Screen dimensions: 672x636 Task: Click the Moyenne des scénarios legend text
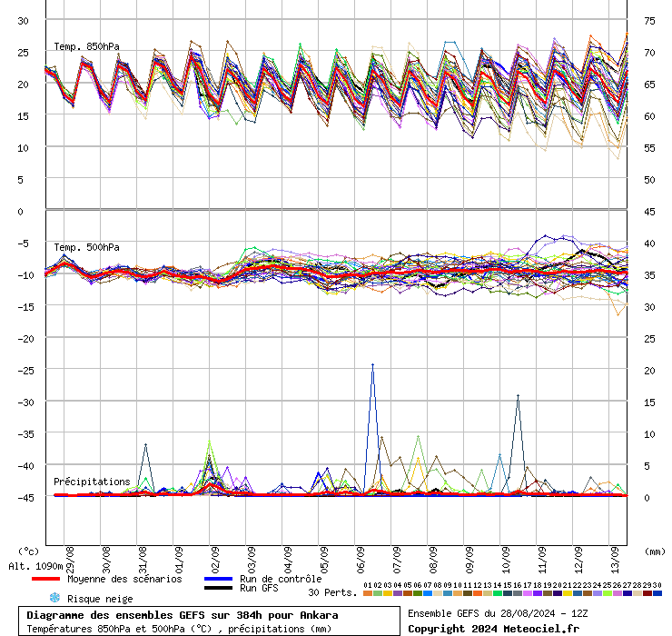[124, 579]
